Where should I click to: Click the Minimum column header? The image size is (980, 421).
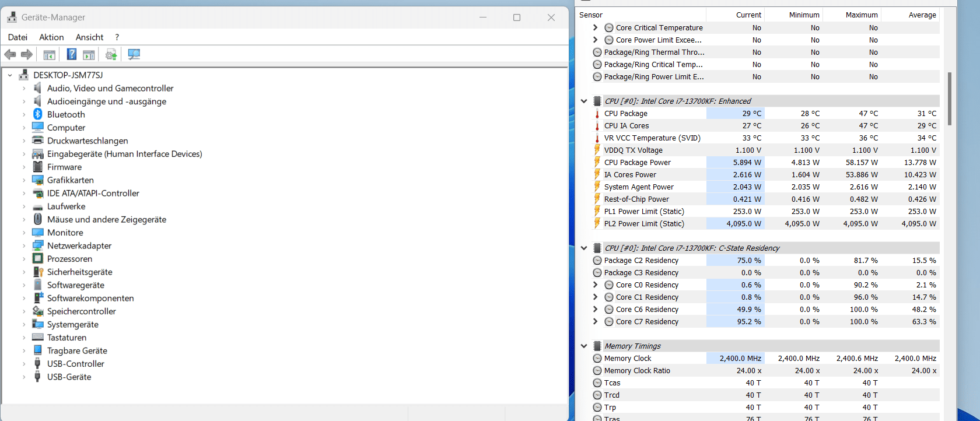[793, 15]
